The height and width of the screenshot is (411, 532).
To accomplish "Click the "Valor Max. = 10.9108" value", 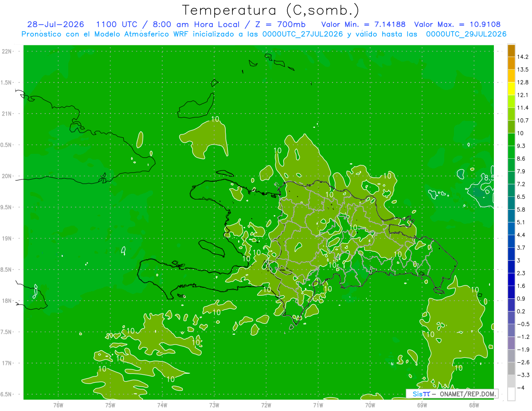I will coord(457,24).
